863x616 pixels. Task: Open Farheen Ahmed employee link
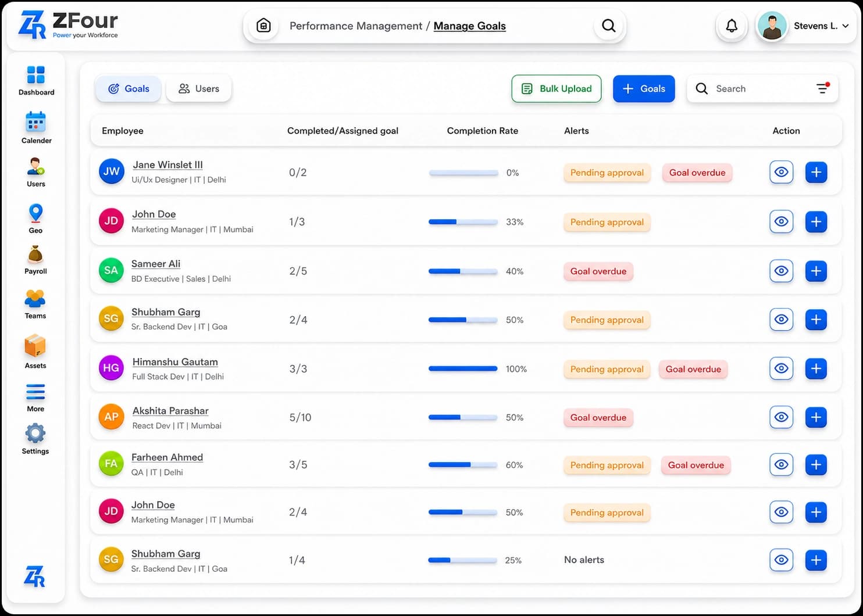click(x=167, y=457)
